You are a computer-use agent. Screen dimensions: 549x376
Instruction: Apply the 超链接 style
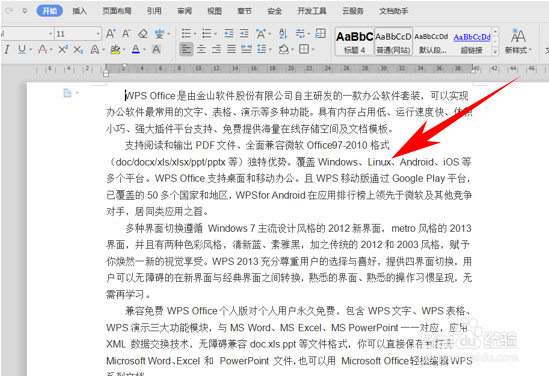pyautogui.click(x=472, y=42)
